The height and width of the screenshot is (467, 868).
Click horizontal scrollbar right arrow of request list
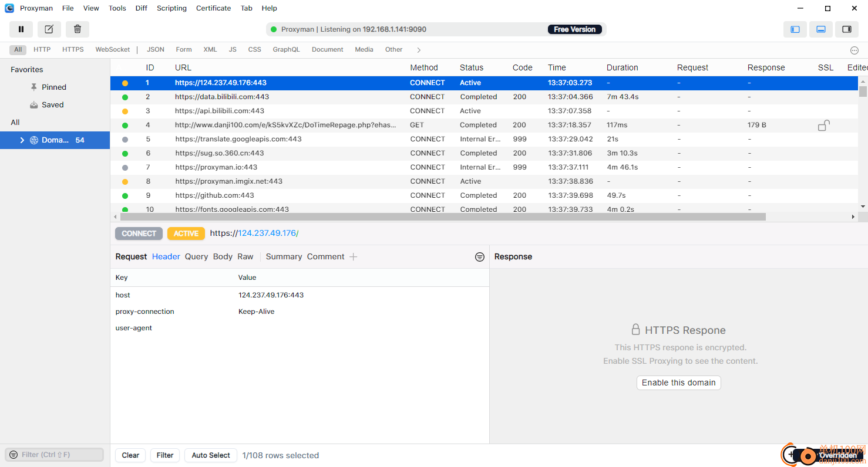[853, 216]
